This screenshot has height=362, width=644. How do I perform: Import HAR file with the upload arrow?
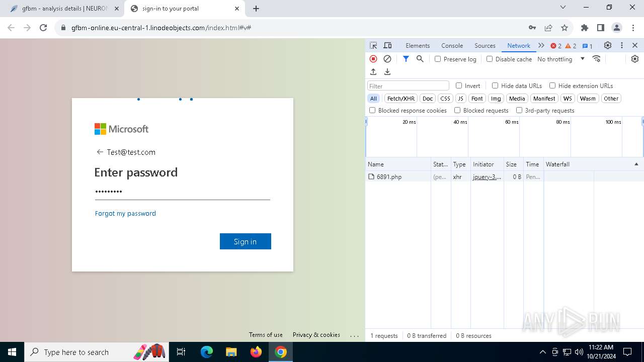click(x=373, y=72)
